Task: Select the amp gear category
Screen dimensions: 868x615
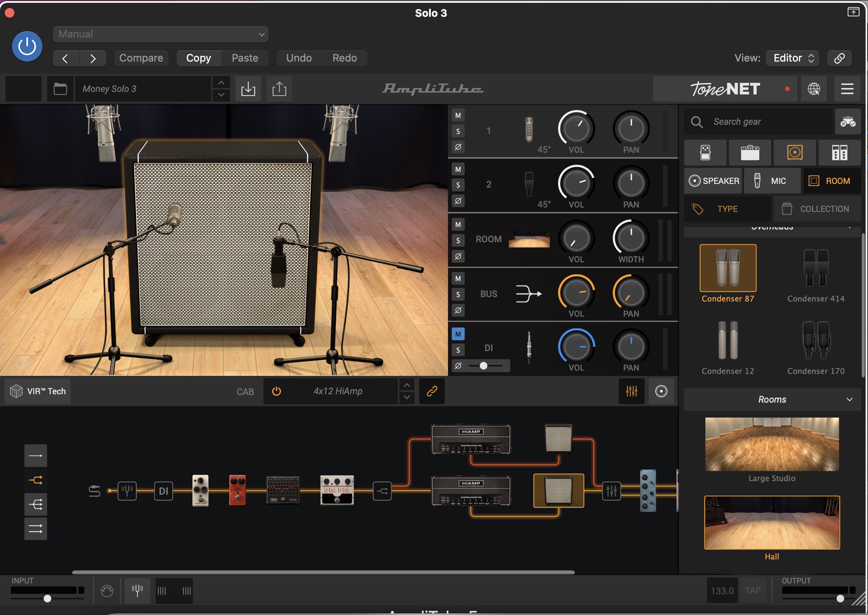Action: 750,153
